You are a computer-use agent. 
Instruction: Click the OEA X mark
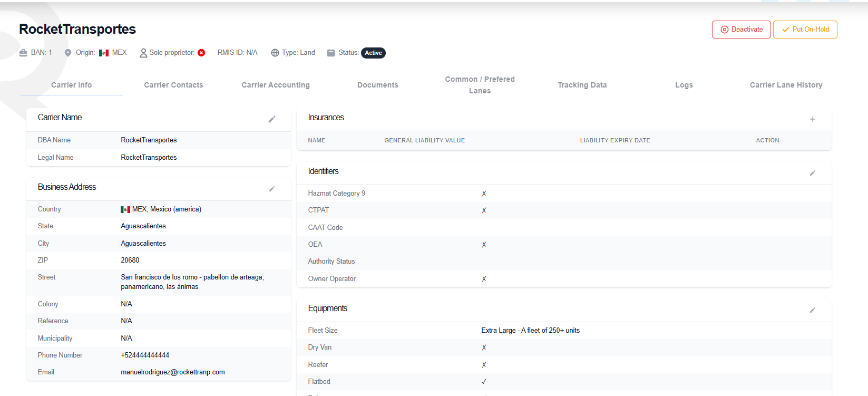[x=484, y=245]
